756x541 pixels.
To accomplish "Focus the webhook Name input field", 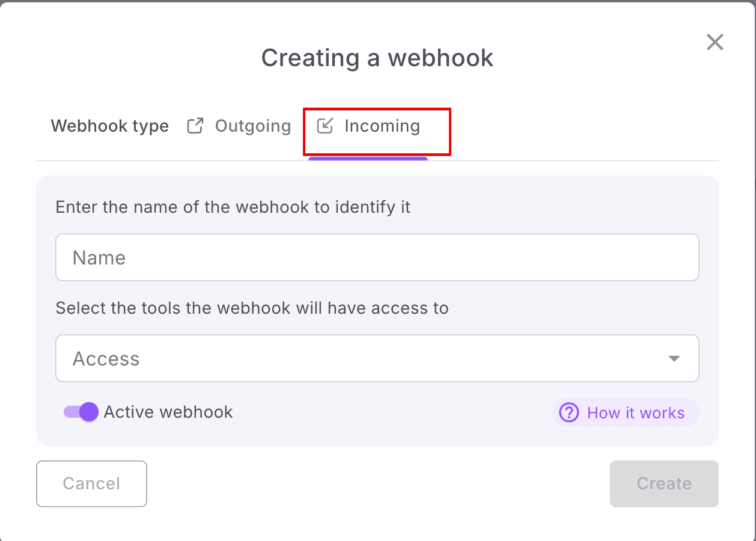I will pyautogui.click(x=377, y=257).
